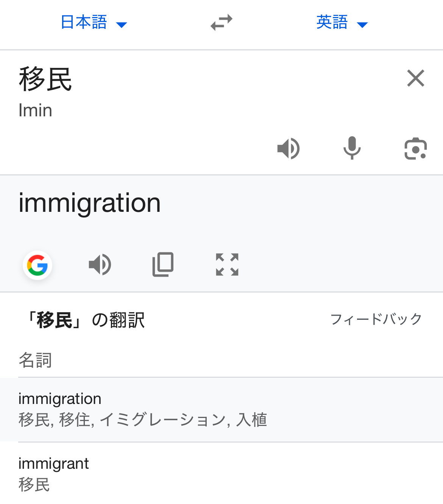This screenshot has width=443, height=504.
Task: Copy the translation to clipboard
Action: point(163,265)
